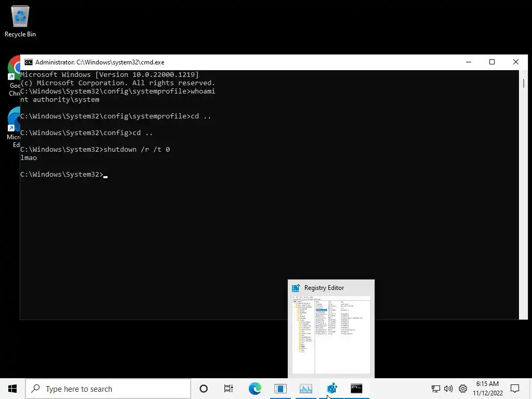
Task: Switch to Registry Editor taskbar icon
Action: 331,389
